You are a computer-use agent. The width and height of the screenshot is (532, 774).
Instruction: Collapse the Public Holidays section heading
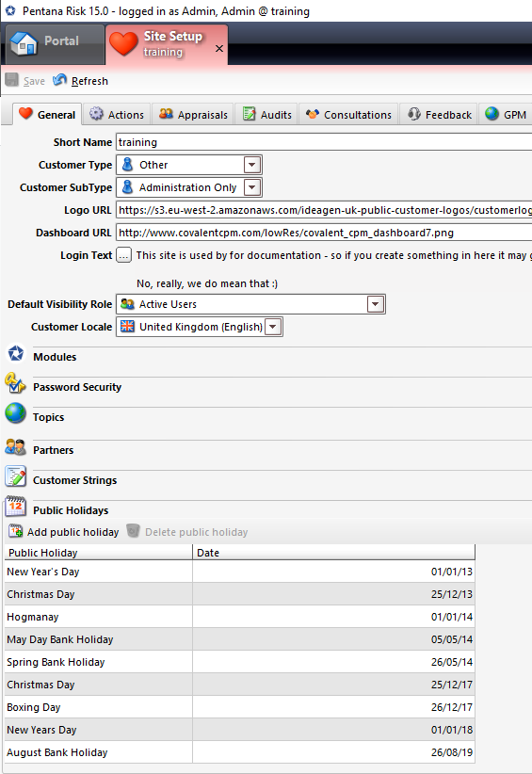(71, 510)
